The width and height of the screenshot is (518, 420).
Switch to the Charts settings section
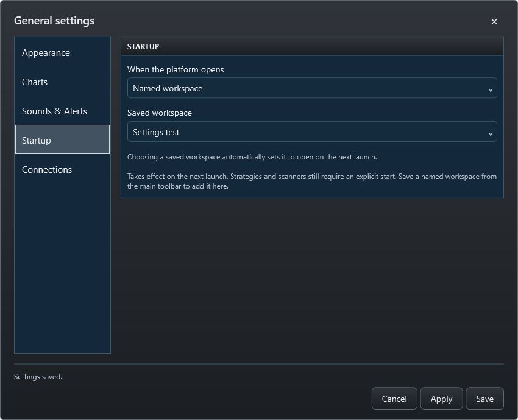point(62,82)
